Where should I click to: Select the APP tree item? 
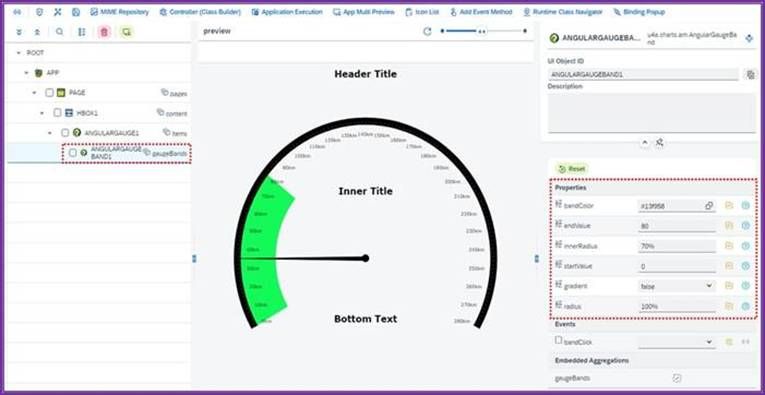(x=53, y=73)
